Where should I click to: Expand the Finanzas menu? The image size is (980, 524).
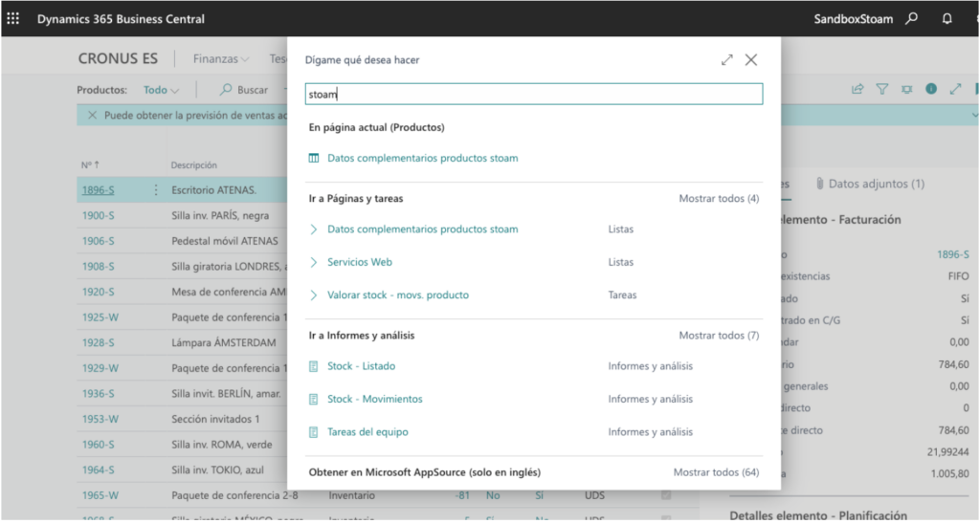click(221, 58)
